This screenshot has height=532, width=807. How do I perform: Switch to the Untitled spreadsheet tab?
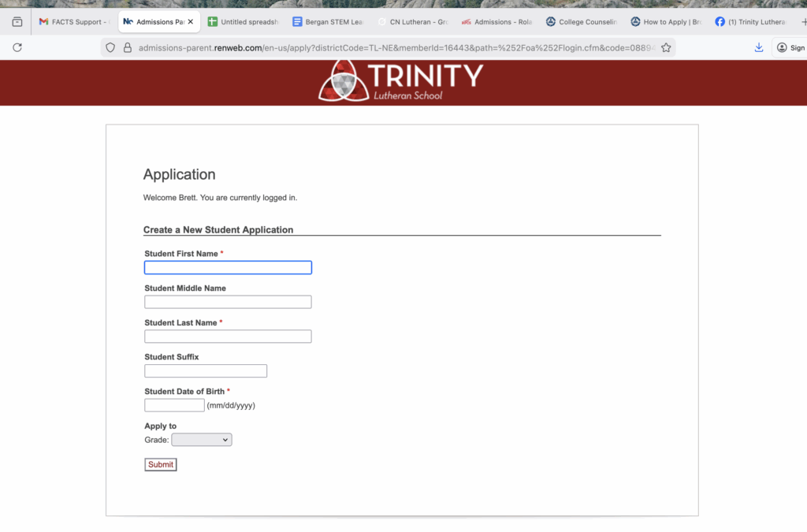pyautogui.click(x=243, y=22)
